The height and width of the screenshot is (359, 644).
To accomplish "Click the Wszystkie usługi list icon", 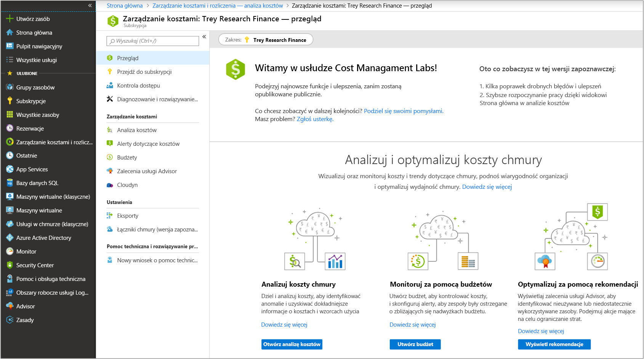I will (10, 60).
